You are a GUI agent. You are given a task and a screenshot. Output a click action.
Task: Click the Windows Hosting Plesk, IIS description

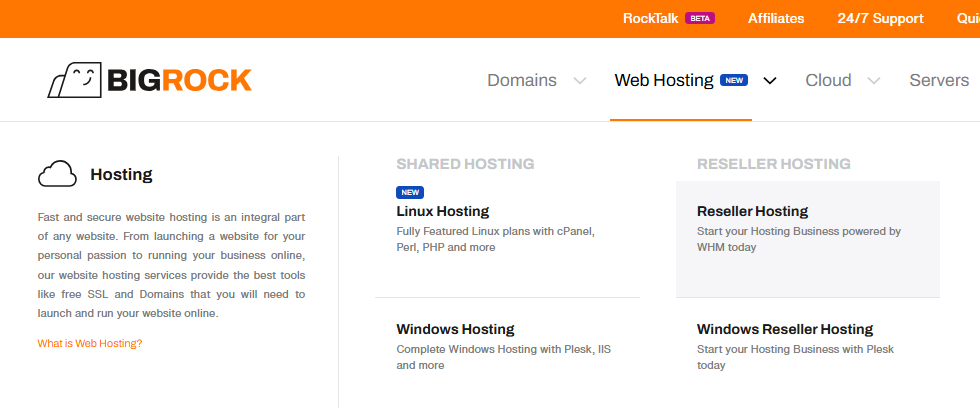[504, 357]
